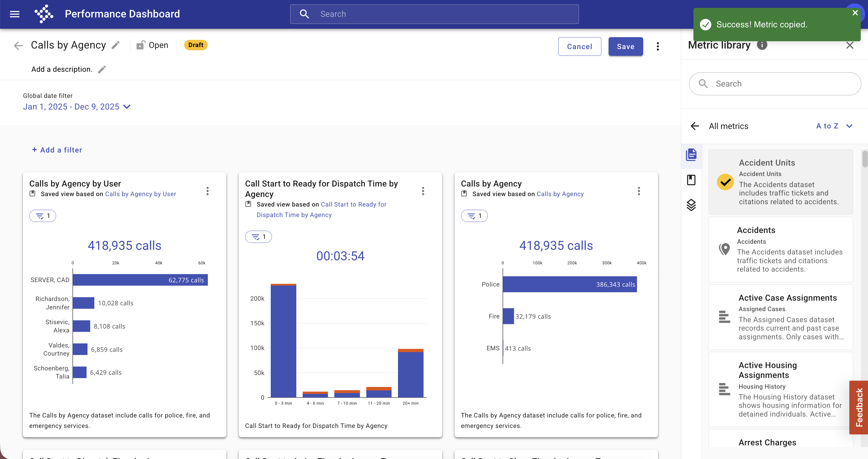Click the Metric library info icon
Viewport: 868px width, 459px height.
(x=762, y=45)
